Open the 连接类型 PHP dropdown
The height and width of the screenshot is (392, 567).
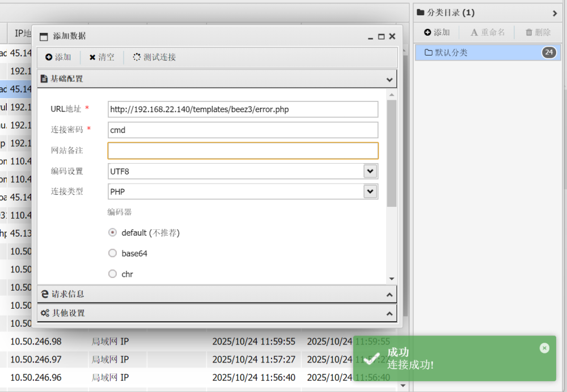coord(370,191)
